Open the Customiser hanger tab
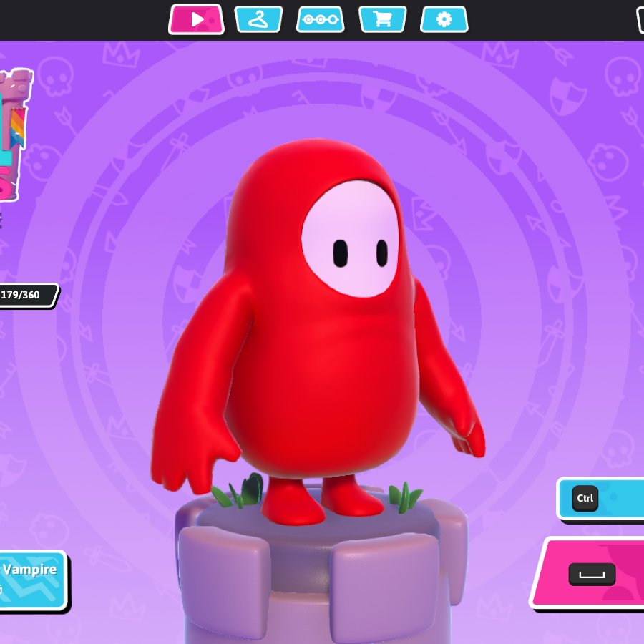644x644 pixels. click(258, 19)
